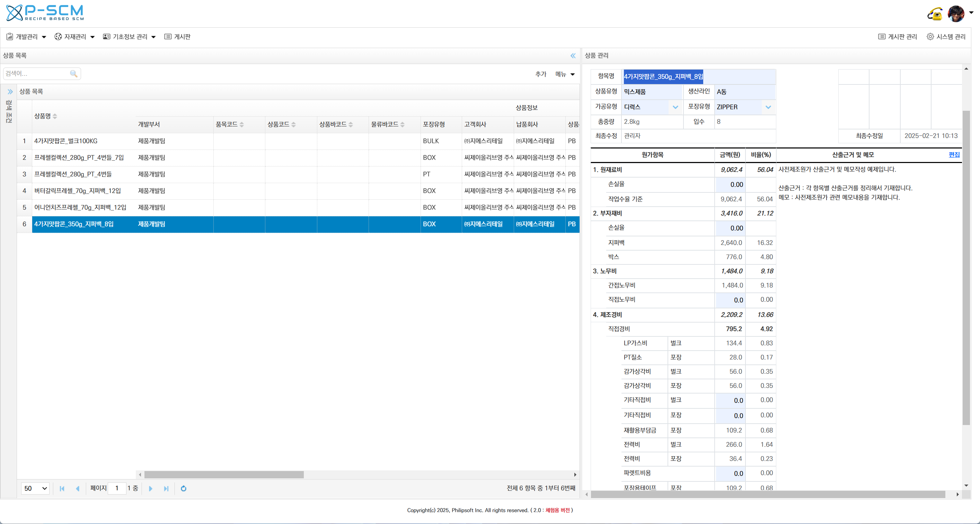Viewport: 980px width, 524px height.
Task: Click the 추가 button
Action: point(541,74)
